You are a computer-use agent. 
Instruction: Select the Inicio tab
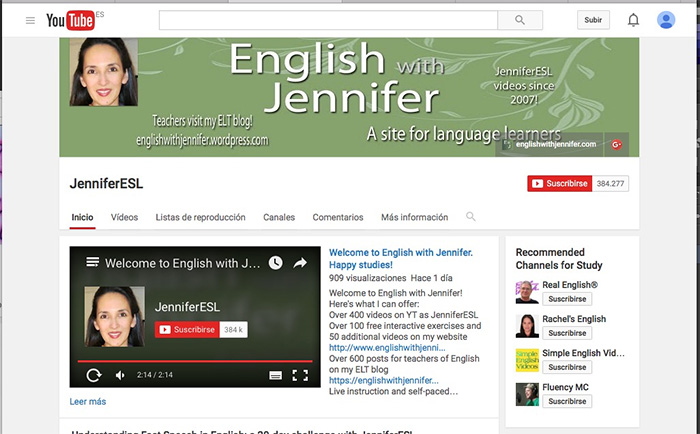[x=82, y=217]
